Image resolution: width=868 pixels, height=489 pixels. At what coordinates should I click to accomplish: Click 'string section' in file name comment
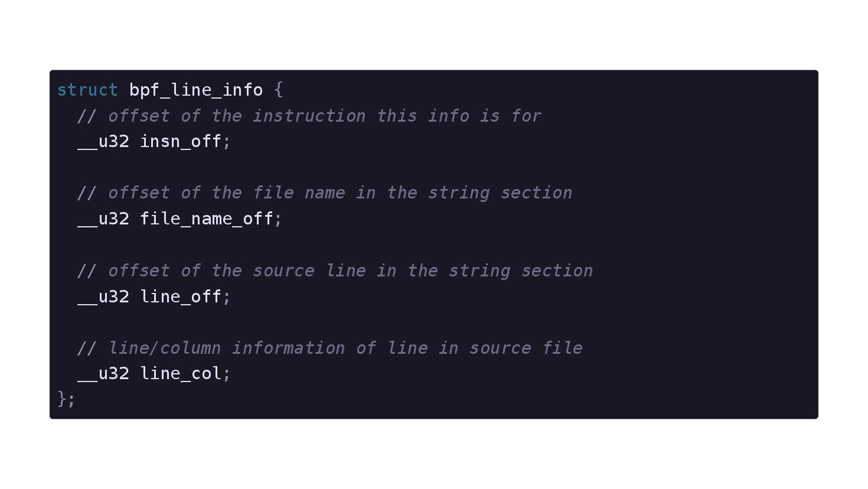coord(500,193)
